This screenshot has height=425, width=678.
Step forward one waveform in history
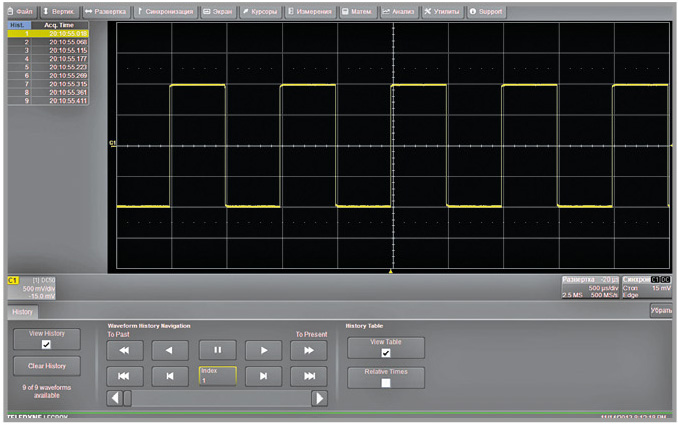[263, 376]
